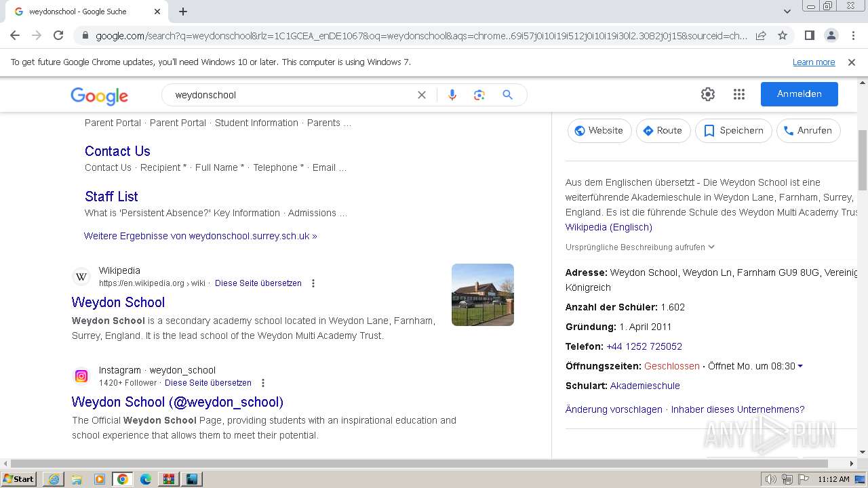This screenshot has height=488, width=868.
Task: View site information via the lock icon
Action: 85,36
